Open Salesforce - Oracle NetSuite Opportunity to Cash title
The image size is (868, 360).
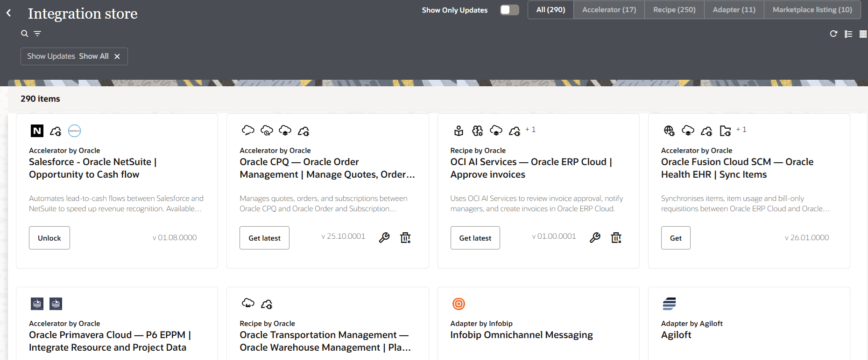point(93,168)
